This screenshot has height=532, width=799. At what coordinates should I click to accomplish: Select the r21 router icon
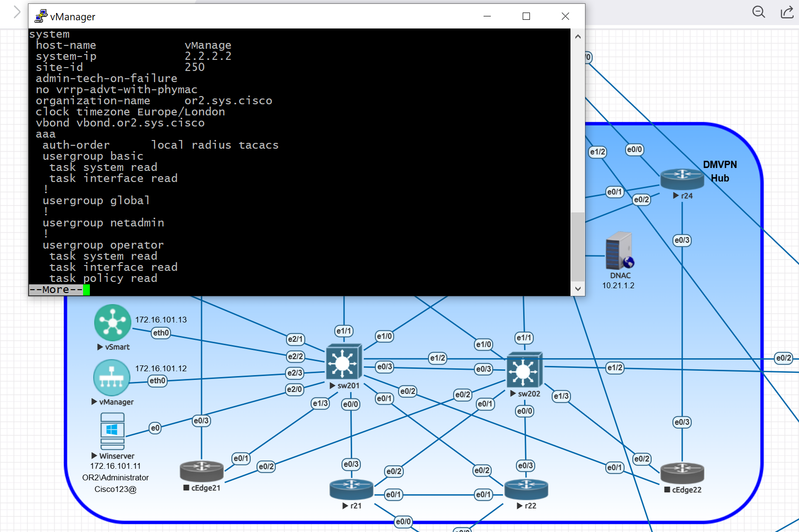click(351, 489)
